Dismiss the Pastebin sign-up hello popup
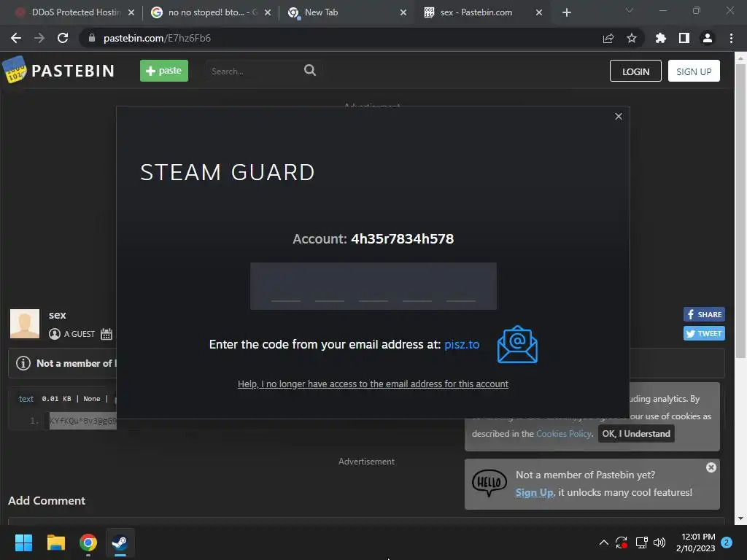 coord(711,467)
